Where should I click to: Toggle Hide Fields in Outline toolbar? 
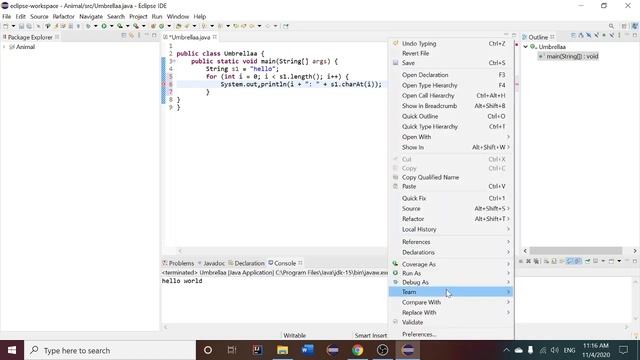click(589, 36)
